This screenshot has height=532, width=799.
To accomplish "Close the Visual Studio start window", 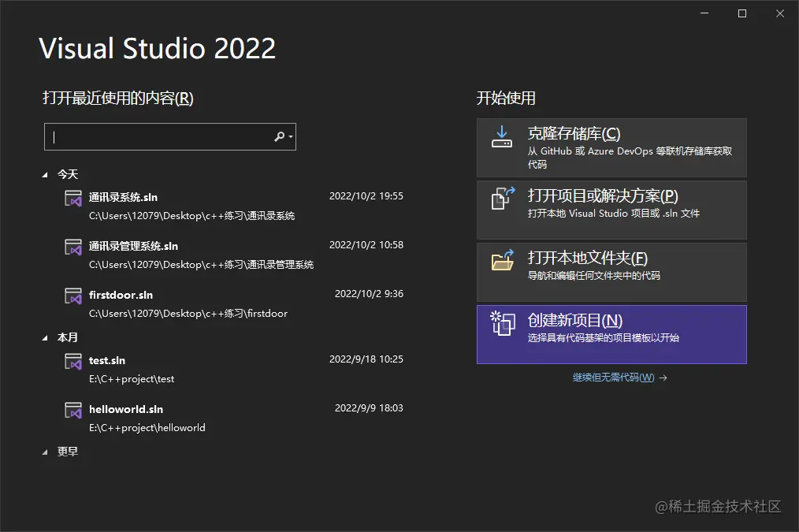I will pos(779,13).
